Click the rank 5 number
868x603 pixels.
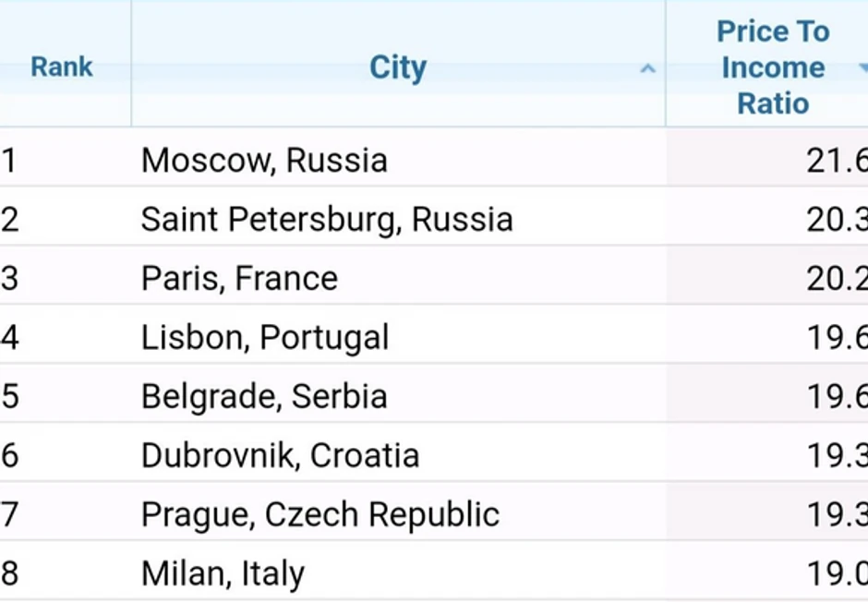tap(9, 397)
